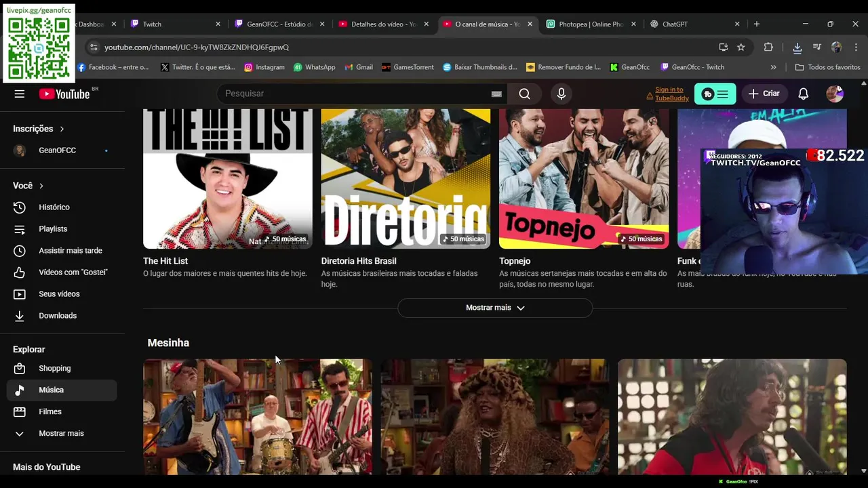Click the search magnifier button

tap(524, 94)
